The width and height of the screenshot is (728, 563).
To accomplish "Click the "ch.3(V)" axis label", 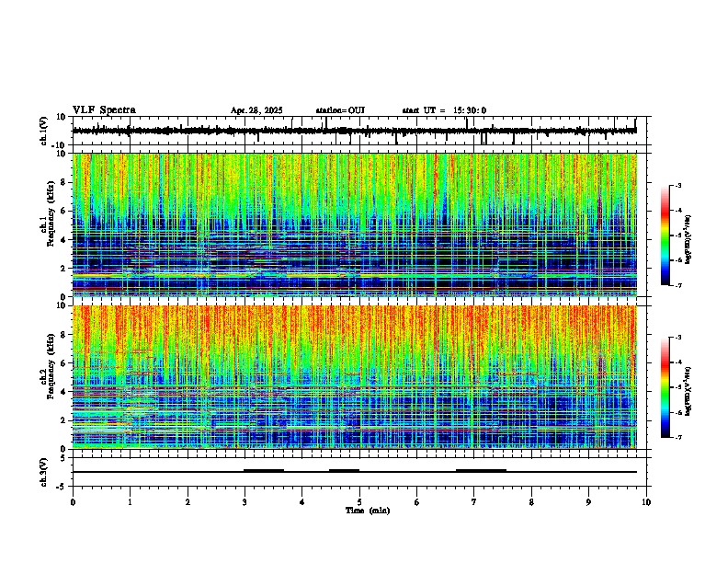I will (x=44, y=472).
